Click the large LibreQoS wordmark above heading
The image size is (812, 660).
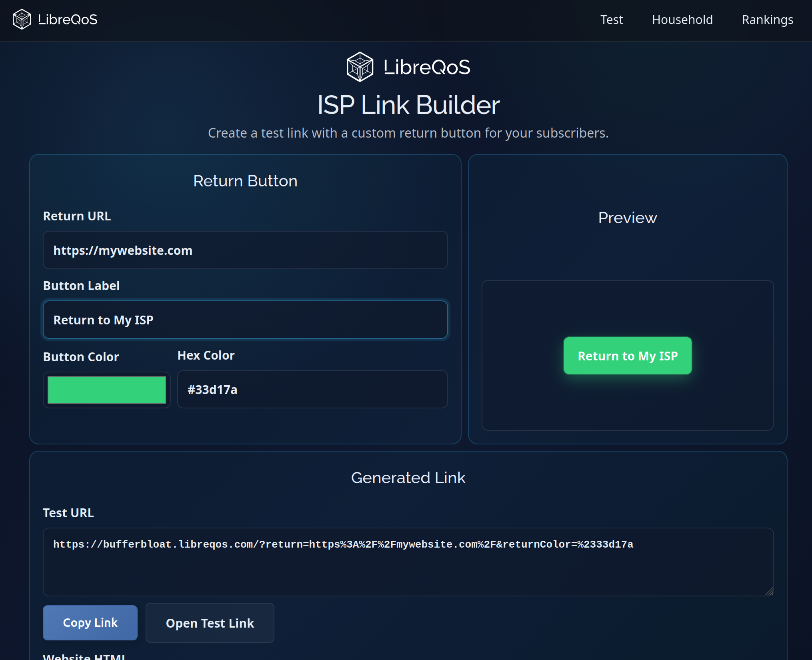coord(427,67)
